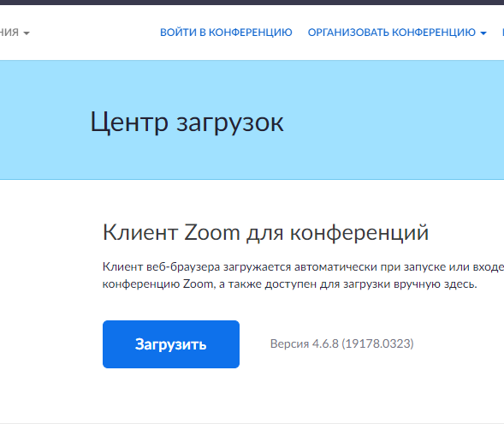Viewport: 504px width, 424px height.
Task: Click the blue Загрузить download button
Action: [x=171, y=344]
